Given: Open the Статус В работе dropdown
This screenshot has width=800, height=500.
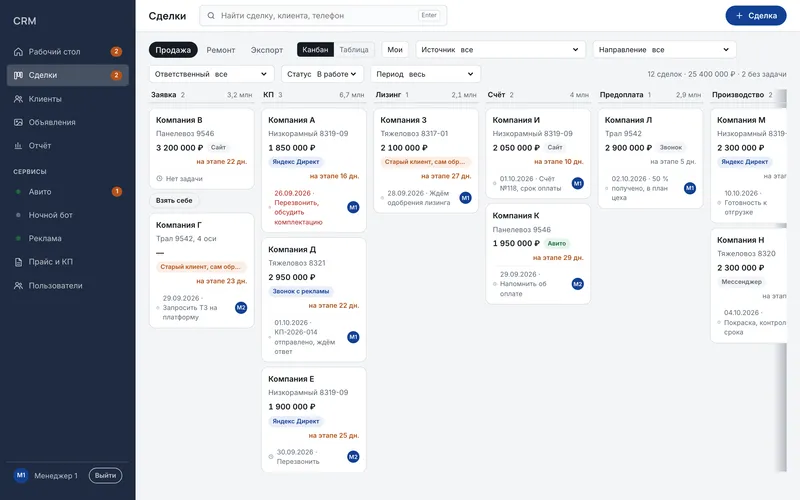Looking at the screenshot, I should [322, 74].
